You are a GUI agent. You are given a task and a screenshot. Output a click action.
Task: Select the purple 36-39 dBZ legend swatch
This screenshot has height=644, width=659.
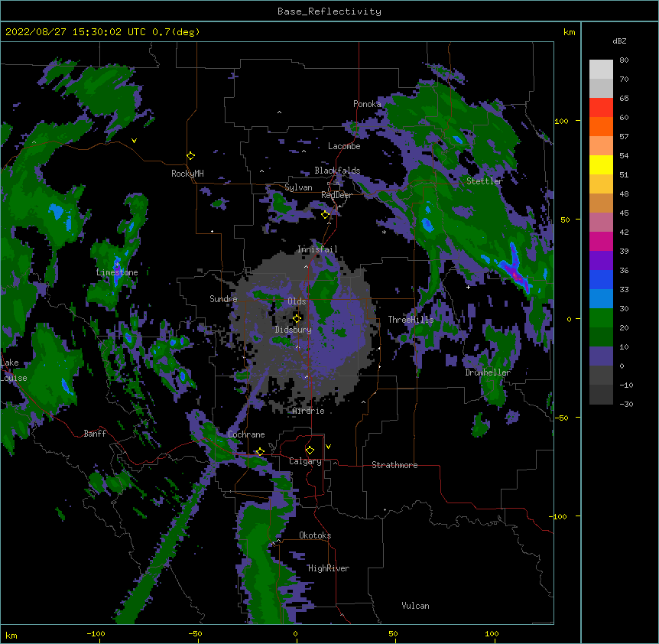pyautogui.click(x=601, y=261)
